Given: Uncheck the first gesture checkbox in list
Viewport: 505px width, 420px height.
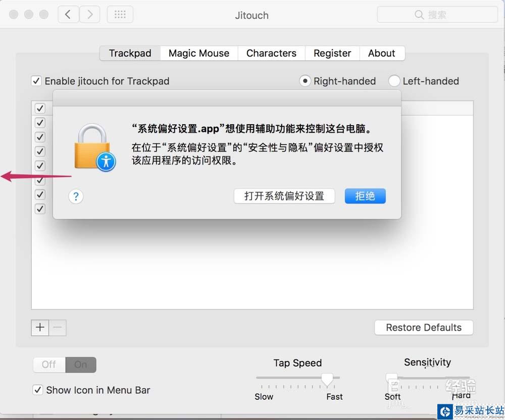Looking at the screenshot, I should [40, 109].
